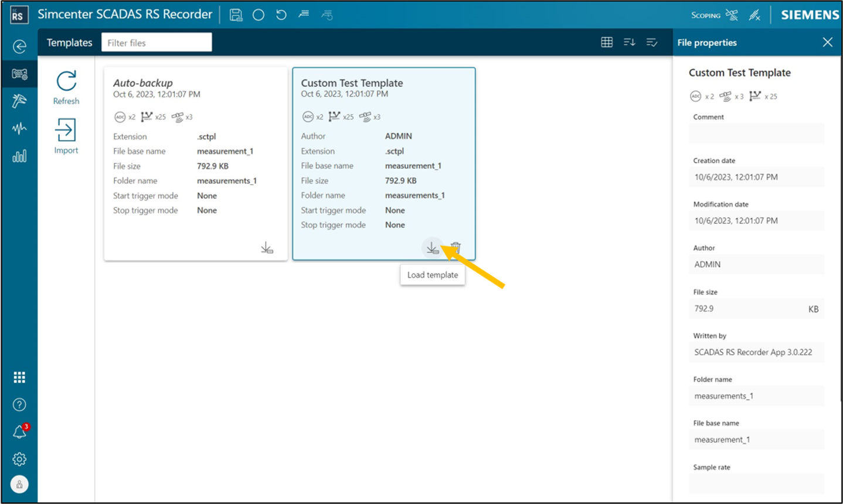Select the Custom Test Template card title

(x=352, y=83)
